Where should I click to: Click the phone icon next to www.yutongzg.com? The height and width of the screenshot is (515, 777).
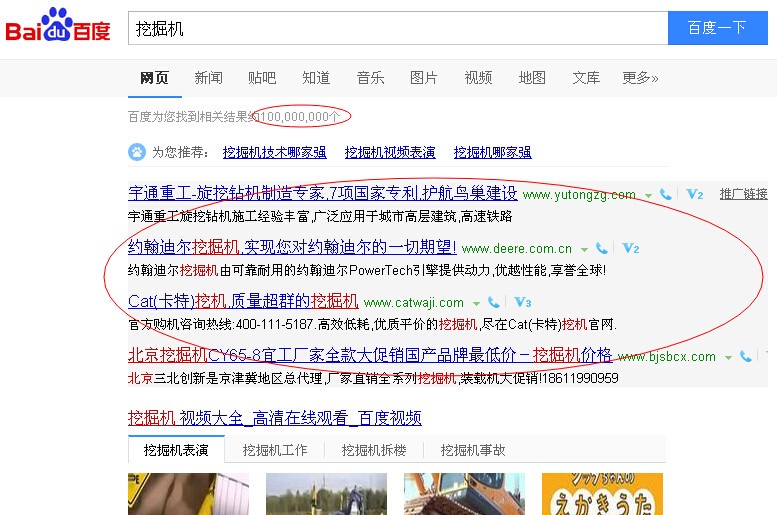pos(666,194)
